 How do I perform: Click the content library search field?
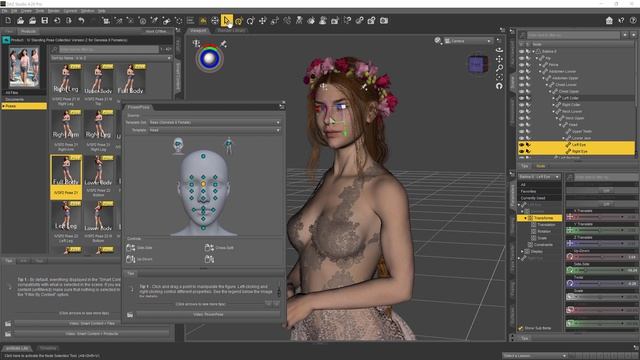[x=109, y=49]
